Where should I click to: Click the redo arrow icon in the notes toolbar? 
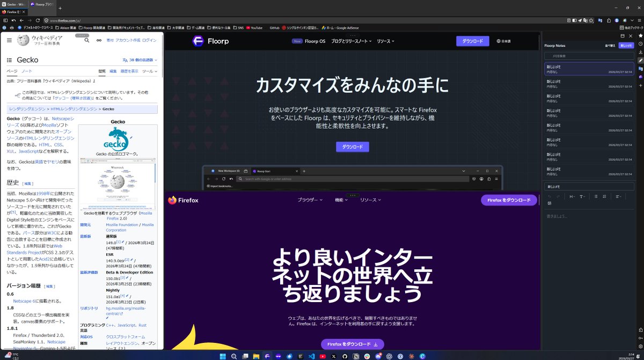(x=558, y=196)
